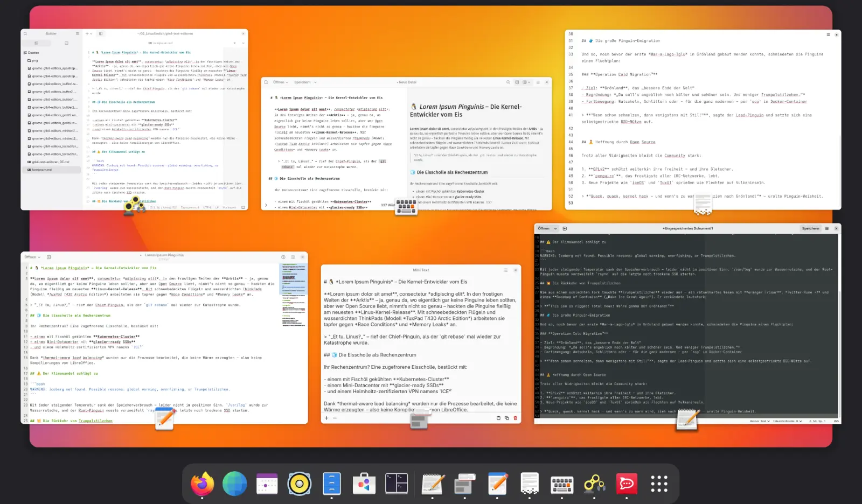Open the plus new-file dropdown in Builder
Screen dimensions: 862x504
[88, 33]
